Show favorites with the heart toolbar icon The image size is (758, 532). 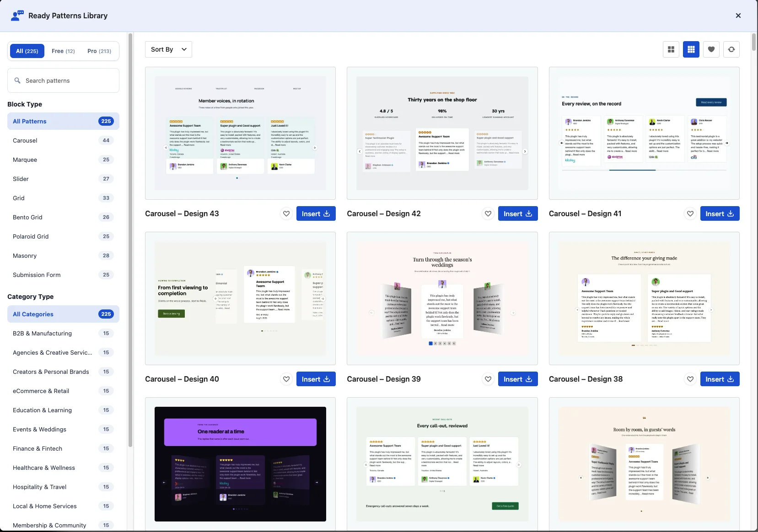pos(711,49)
